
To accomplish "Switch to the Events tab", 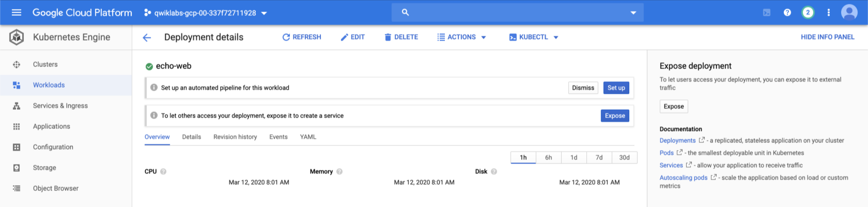I will 278,137.
